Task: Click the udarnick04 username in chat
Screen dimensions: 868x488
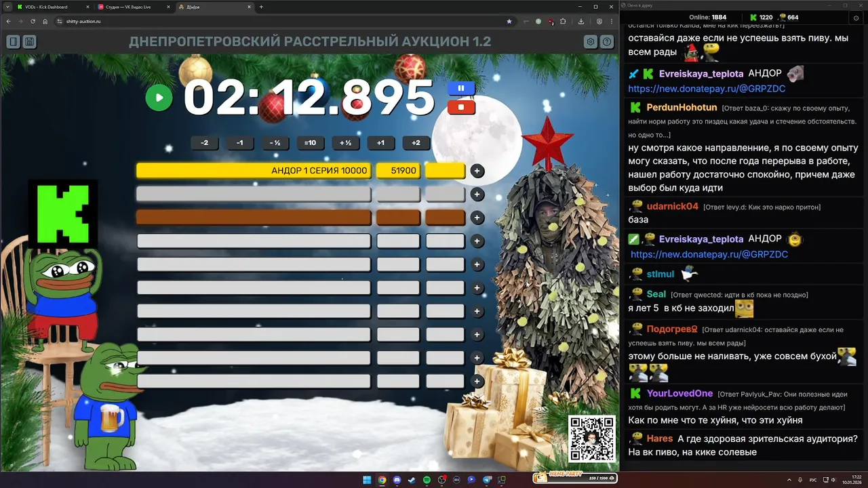Action: coord(673,206)
